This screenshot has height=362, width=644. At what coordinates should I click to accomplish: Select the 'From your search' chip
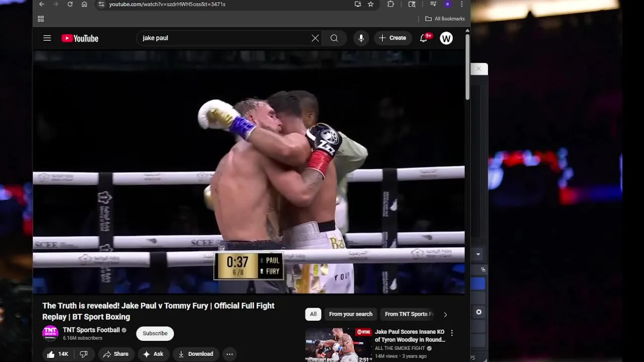[351, 314]
